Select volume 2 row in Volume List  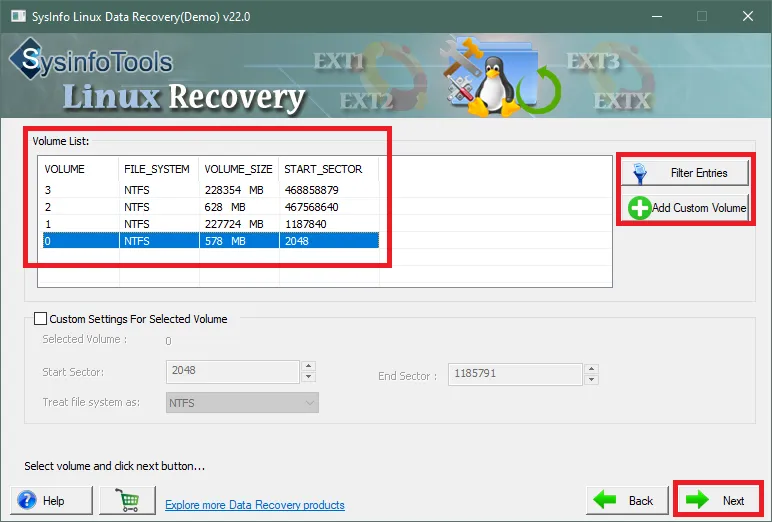(x=211, y=207)
